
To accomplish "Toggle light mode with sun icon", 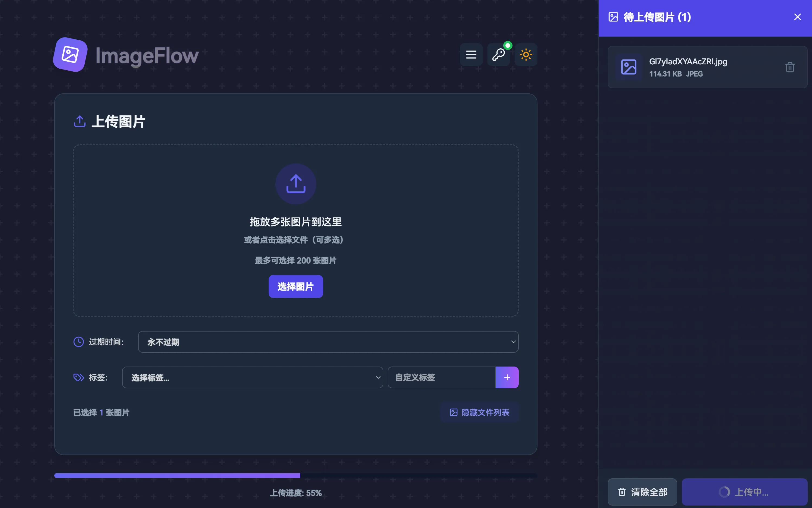I will pyautogui.click(x=526, y=54).
